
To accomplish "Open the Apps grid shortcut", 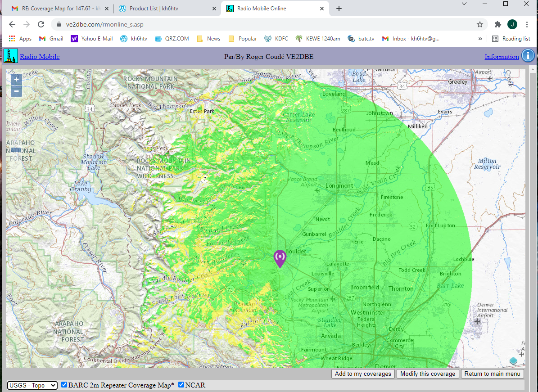I will tap(20, 39).
